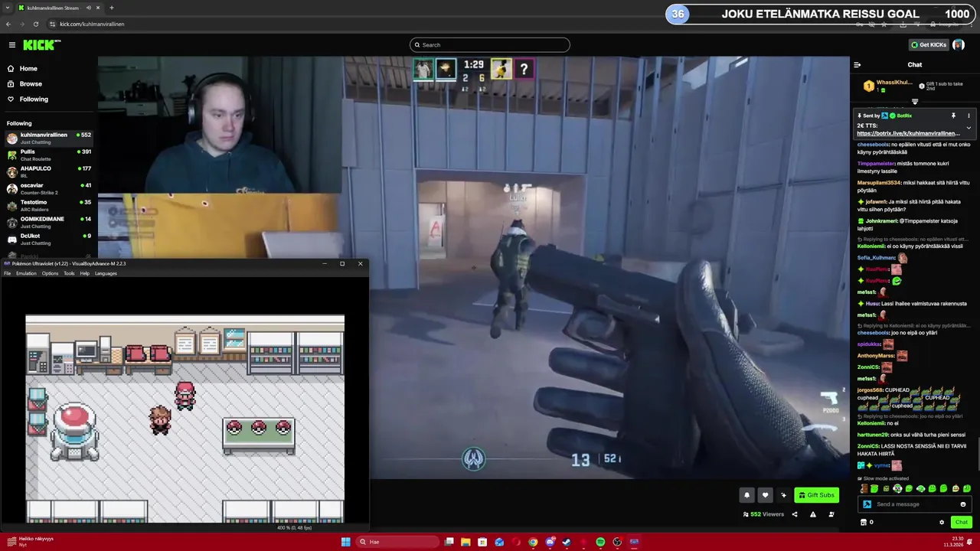
Task: Click WhassilKhul top gifter entry
Action: (x=888, y=86)
